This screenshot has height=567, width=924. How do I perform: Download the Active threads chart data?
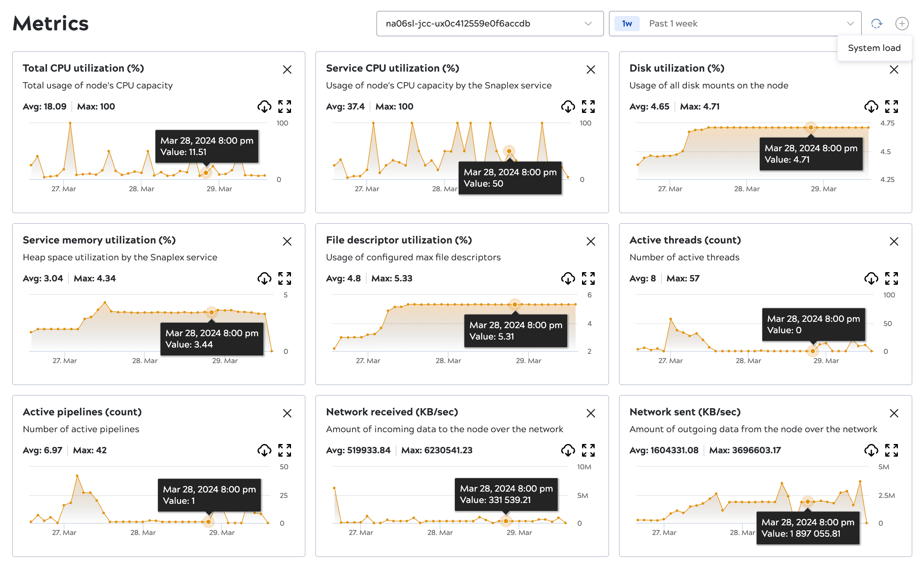[x=871, y=278]
